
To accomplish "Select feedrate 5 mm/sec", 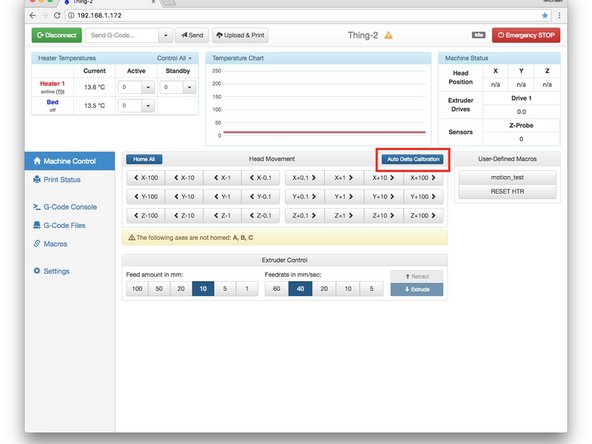I will (372, 289).
